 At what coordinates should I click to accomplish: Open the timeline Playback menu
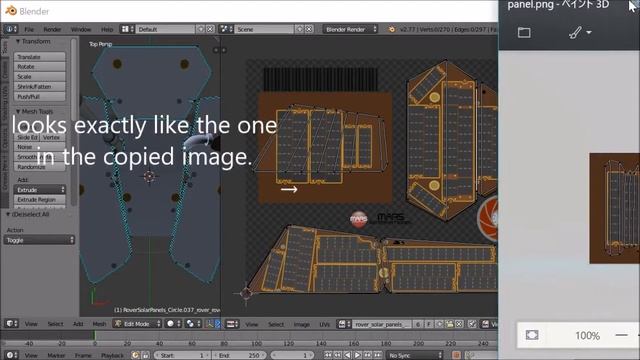point(112,356)
